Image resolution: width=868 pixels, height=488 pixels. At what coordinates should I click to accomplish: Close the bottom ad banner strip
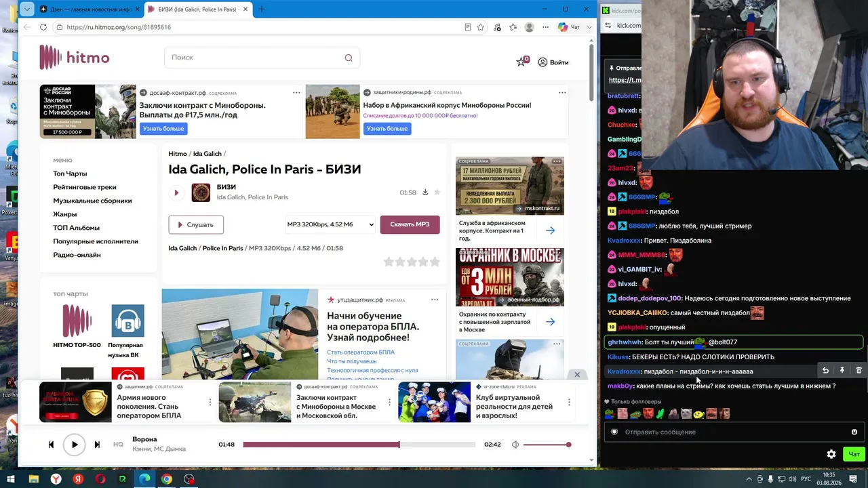coord(577,375)
